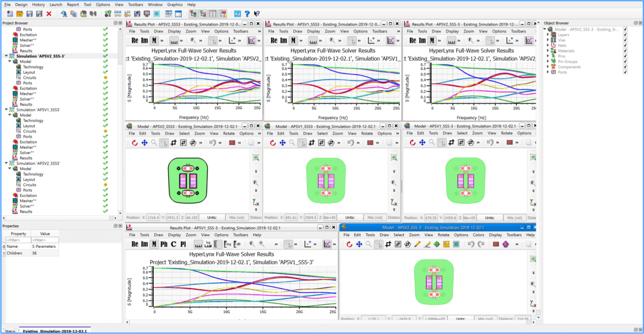Image resolution: width=644 pixels, height=334 pixels.
Task: Collapse the Simulation 'APSV2_SSS-3' tree node
Action: pos(6,56)
